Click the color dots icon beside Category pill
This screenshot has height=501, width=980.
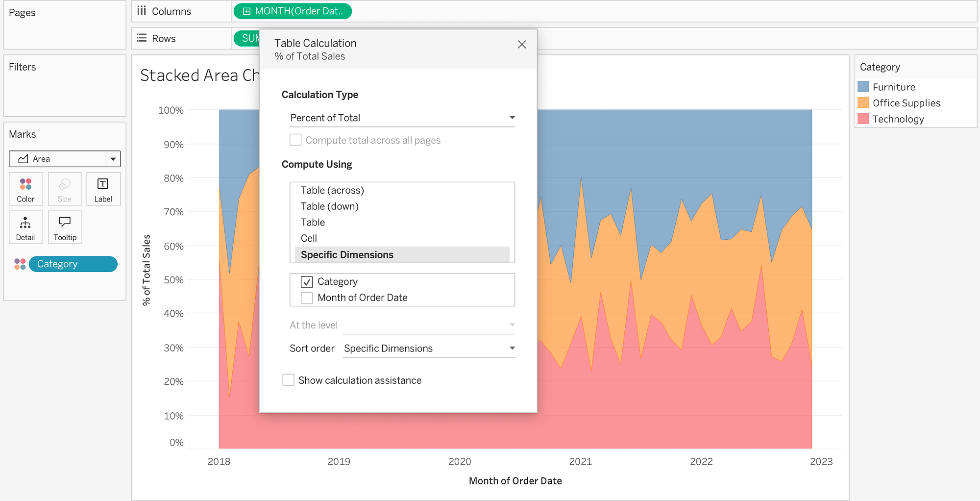point(20,264)
